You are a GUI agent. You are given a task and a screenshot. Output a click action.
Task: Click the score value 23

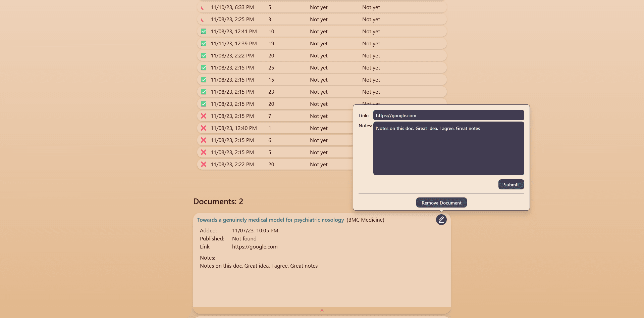tap(271, 92)
